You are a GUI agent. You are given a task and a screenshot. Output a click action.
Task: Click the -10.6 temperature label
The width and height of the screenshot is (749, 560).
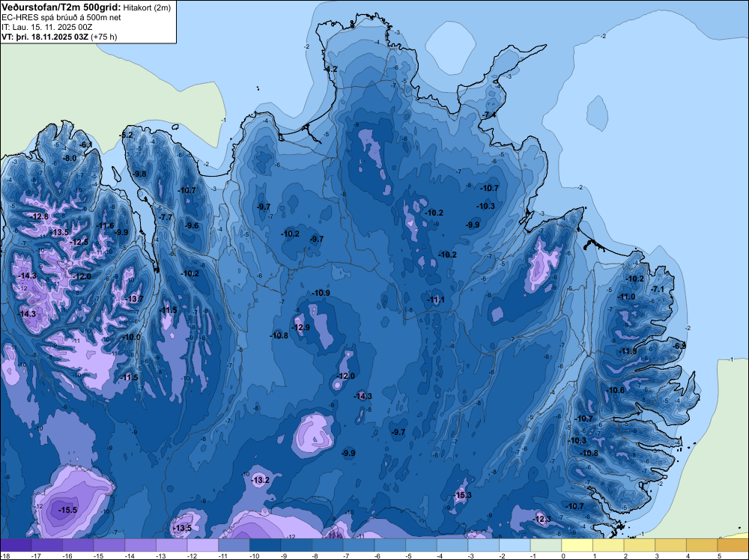coord(615,390)
